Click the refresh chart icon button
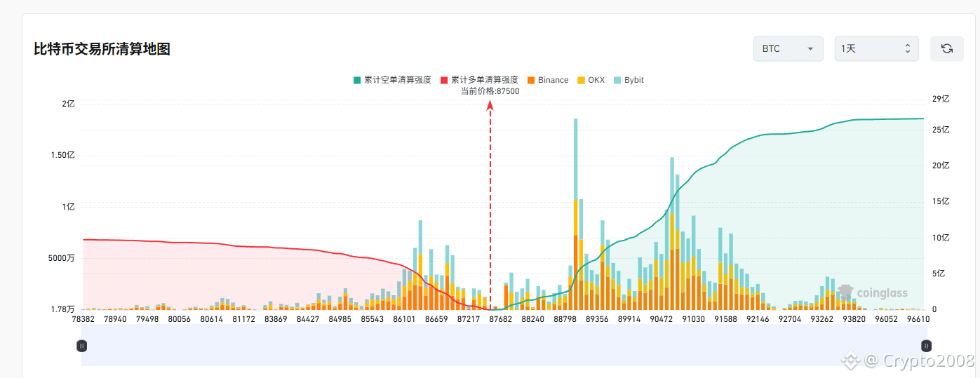Image resolution: width=980 pixels, height=378 pixels. (x=946, y=48)
